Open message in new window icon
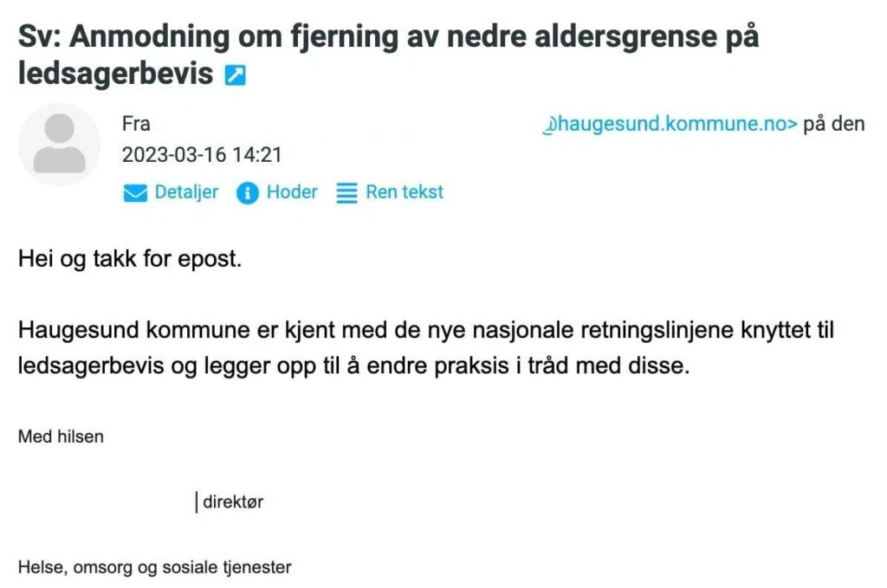 (x=235, y=76)
